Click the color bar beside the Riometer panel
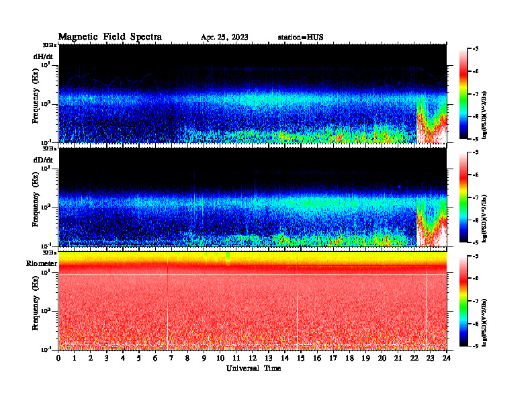The width and height of the screenshot is (532, 411). [463, 301]
